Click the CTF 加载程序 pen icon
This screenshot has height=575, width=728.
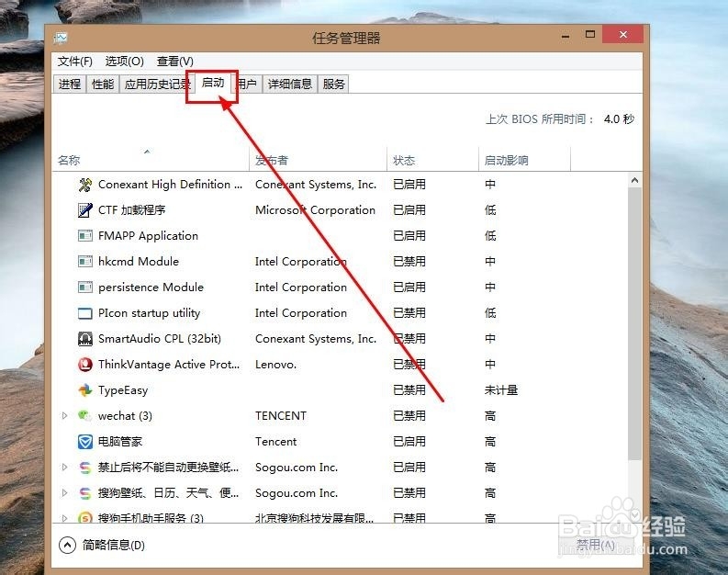click(85, 210)
